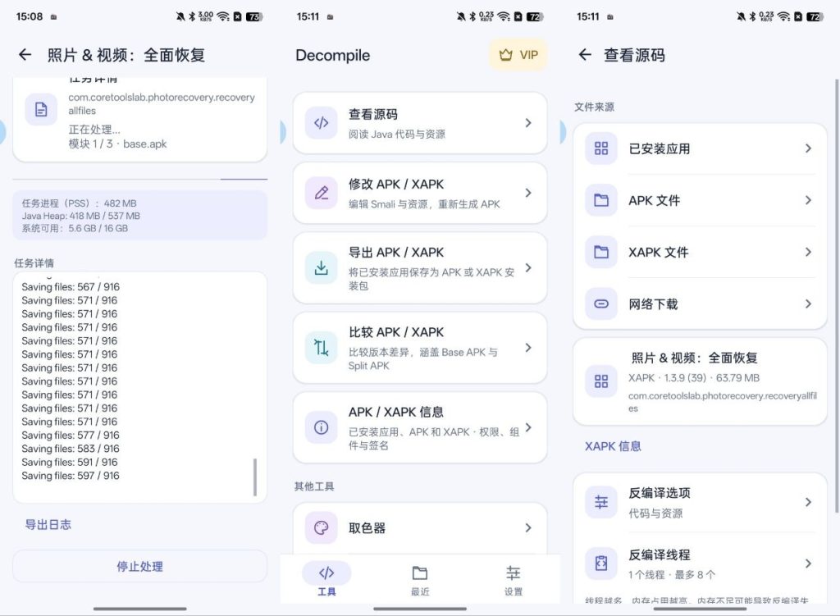Tap the 导出 APK / XAPK download icon
The height and width of the screenshot is (616, 840).
pos(322,268)
